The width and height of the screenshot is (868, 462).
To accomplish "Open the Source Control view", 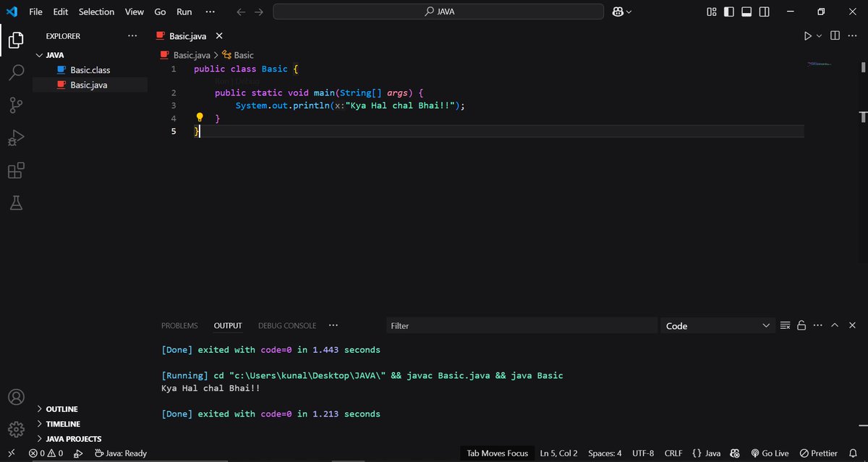I will (x=16, y=106).
